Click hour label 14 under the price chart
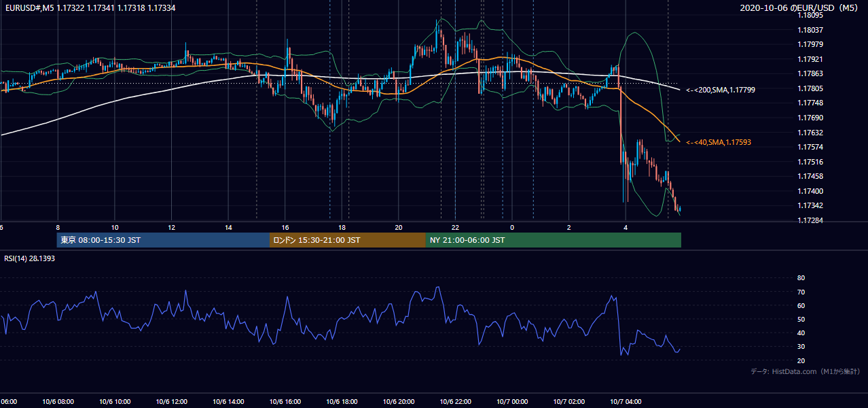 point(228,227)
